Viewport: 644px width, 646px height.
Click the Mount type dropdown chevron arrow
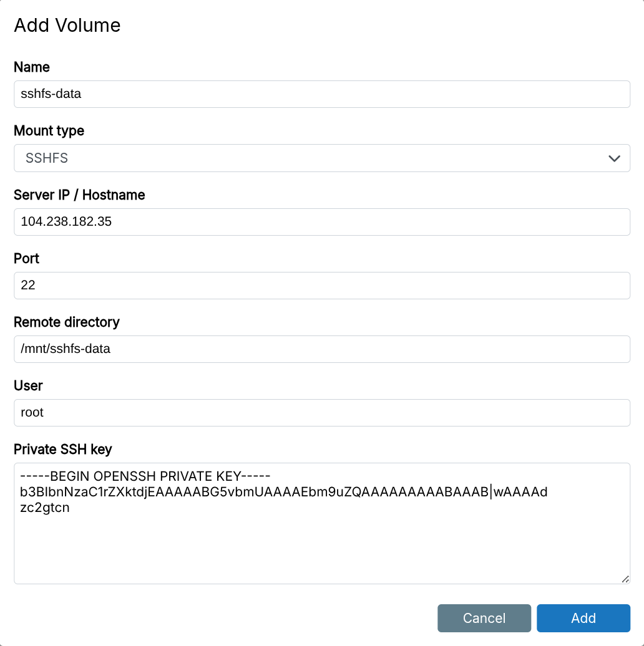[x=614, y=158]
